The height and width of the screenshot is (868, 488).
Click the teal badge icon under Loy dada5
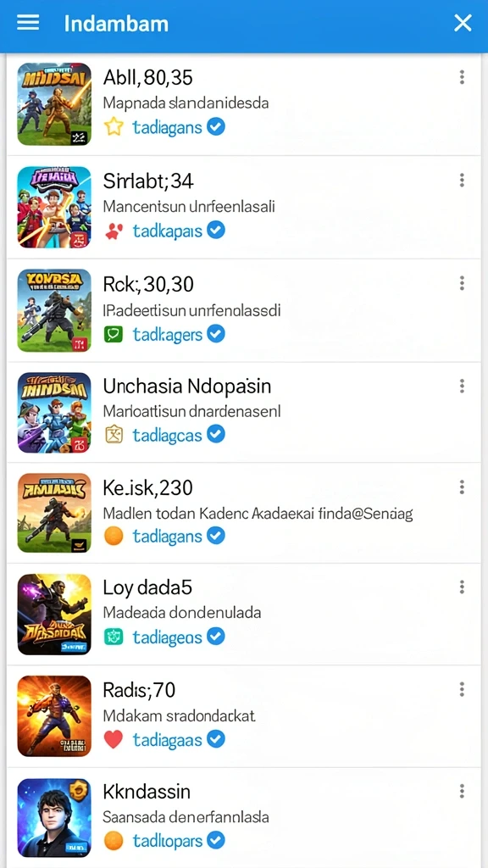pyautogui.click(x=114, y=637)
